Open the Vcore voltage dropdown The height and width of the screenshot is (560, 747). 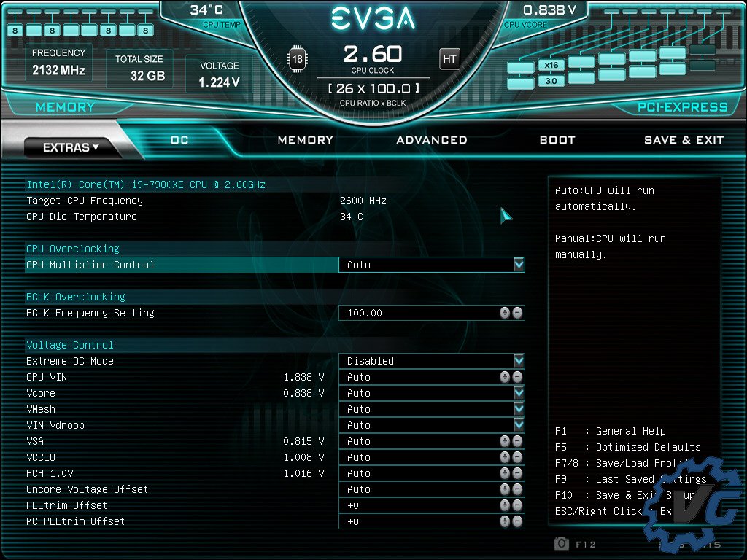(519, 393)
